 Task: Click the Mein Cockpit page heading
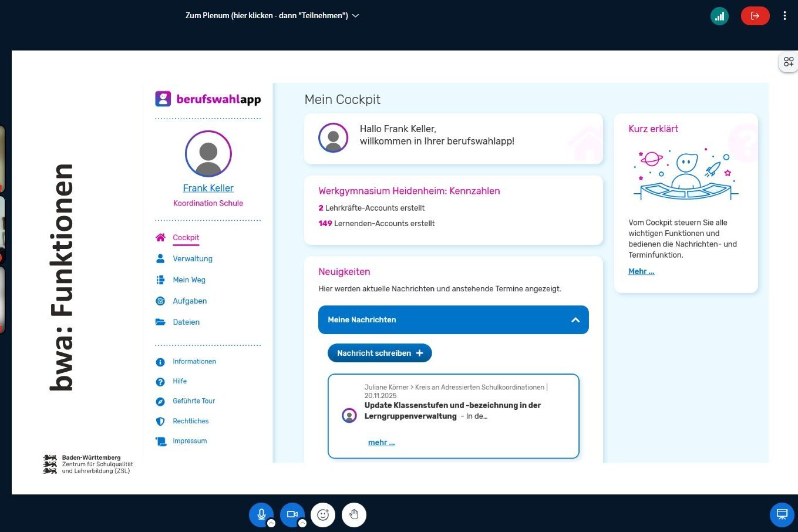point(342,100)
